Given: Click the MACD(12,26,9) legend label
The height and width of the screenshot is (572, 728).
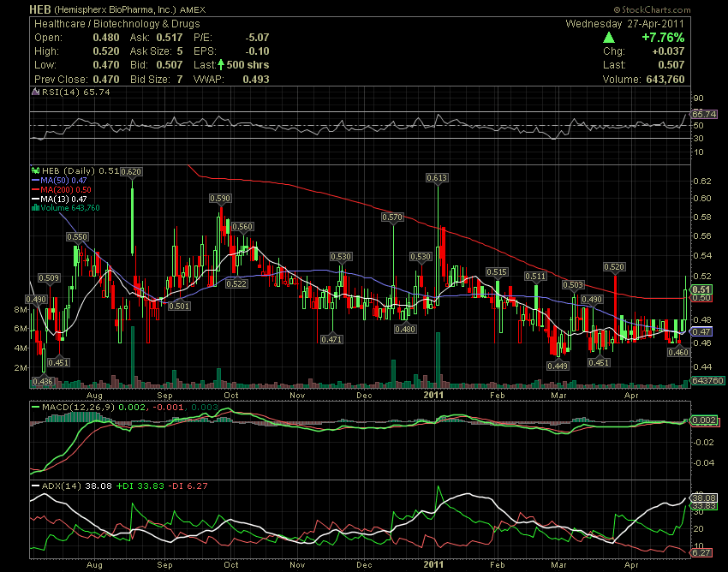Looking at the screenshot, I should 78,408.
